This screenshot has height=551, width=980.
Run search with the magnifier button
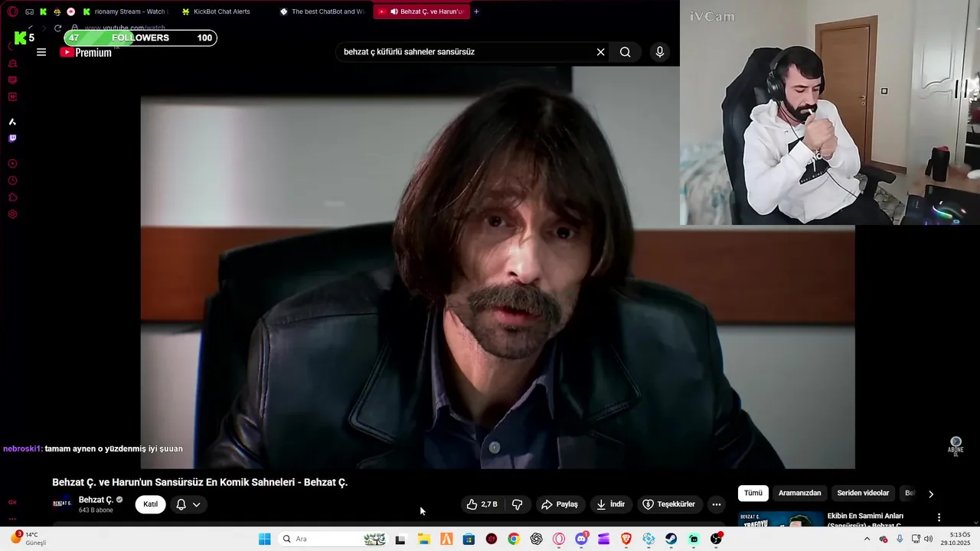pos(626,52)
